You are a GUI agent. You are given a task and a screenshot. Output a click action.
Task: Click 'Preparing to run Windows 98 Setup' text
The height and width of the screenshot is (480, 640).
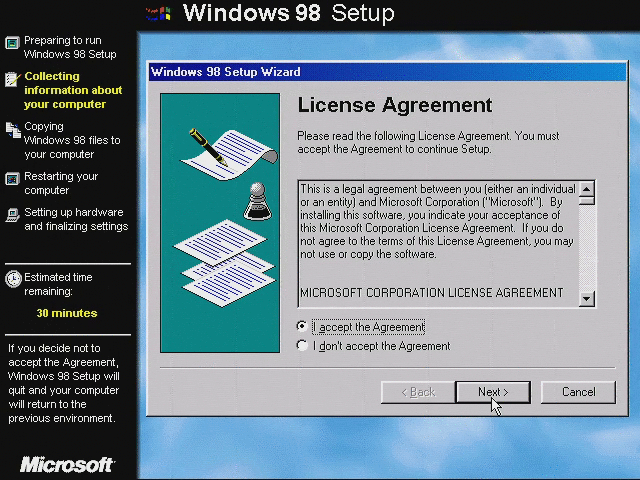[70, 47]
